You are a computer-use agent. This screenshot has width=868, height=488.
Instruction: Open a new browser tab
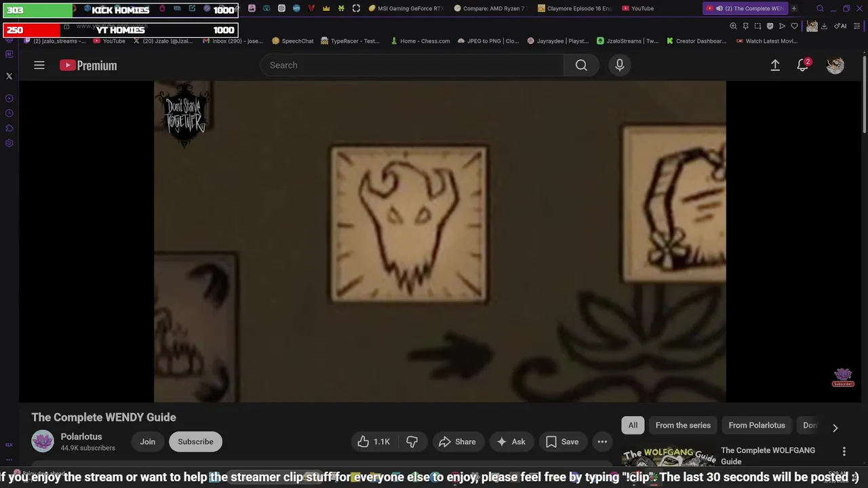[x=794, y=8]
